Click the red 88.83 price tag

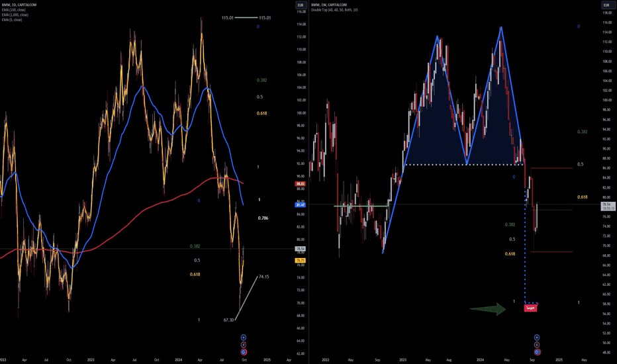click(x=301, y=184)
